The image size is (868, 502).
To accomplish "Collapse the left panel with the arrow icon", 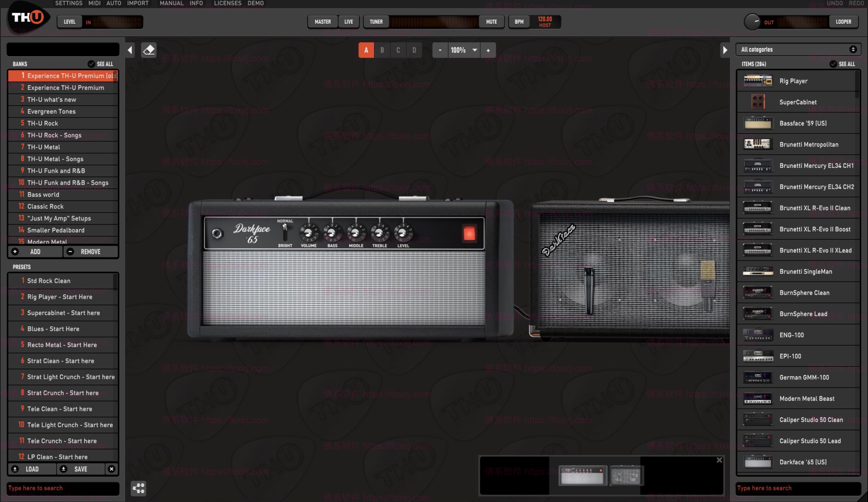I will point(129,50).
